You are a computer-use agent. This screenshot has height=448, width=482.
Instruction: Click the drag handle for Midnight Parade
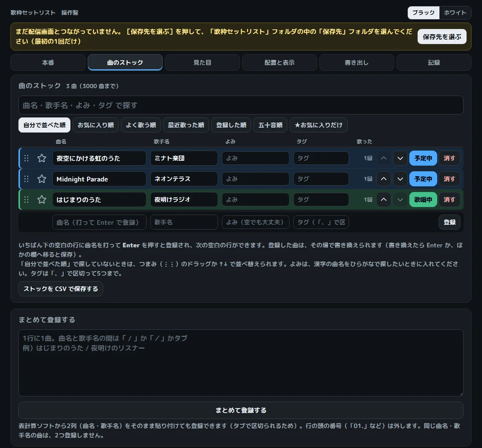[x=26, y=179]
